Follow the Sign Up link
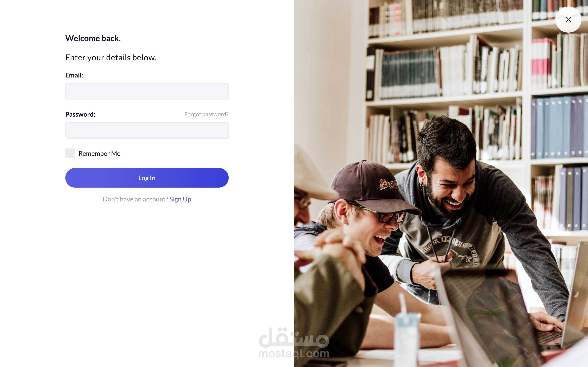Screen dimensions: 588x367 tap(180, 199)
